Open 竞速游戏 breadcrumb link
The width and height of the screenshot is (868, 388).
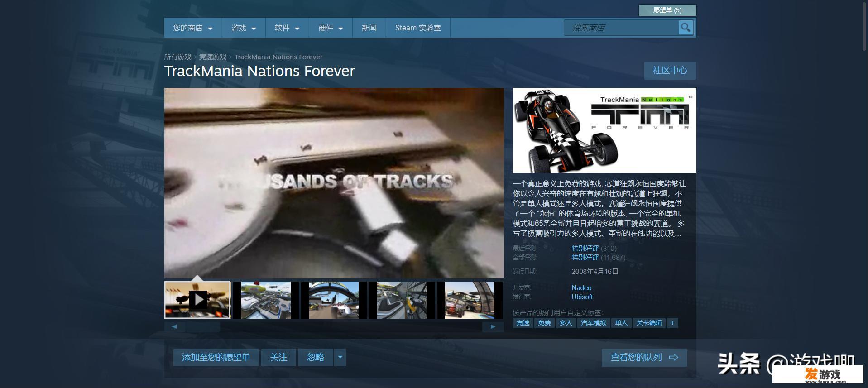213,57
